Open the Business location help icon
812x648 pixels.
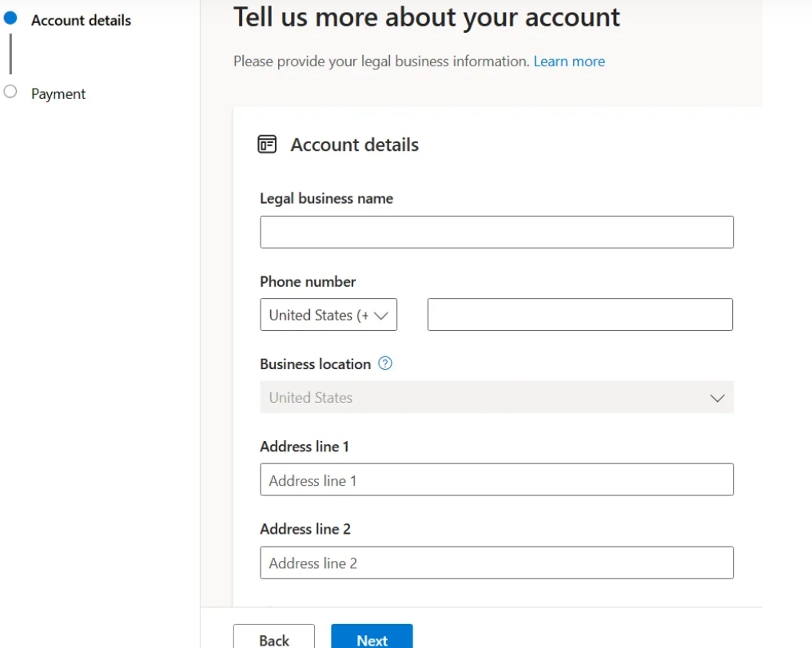385,364
